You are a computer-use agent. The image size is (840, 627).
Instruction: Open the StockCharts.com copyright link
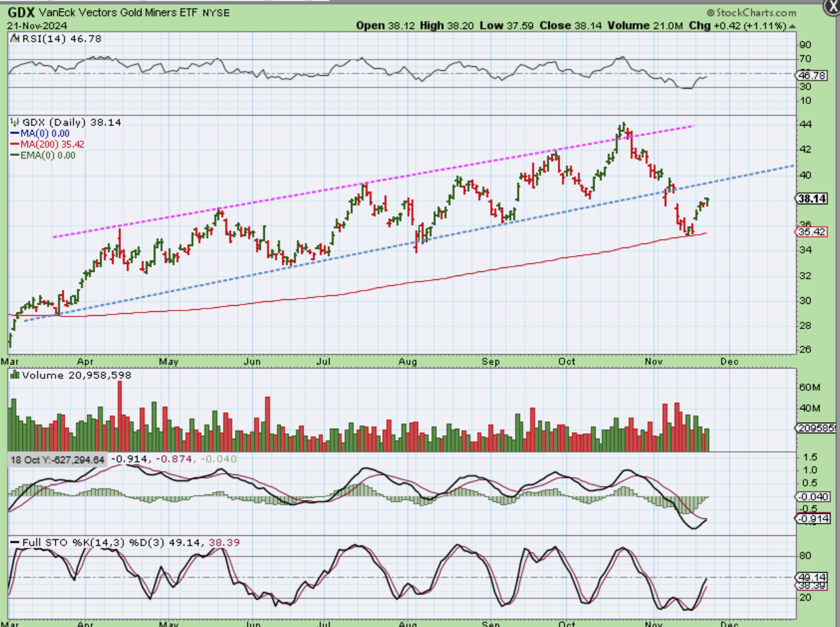[x=752, y=13]
